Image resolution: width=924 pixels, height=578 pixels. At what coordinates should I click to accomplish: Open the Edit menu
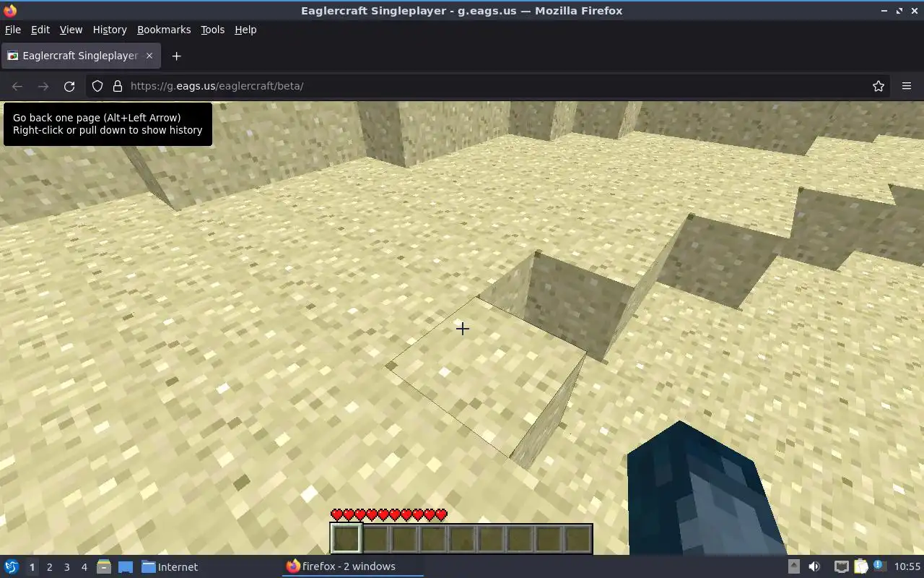pos(40,30)
